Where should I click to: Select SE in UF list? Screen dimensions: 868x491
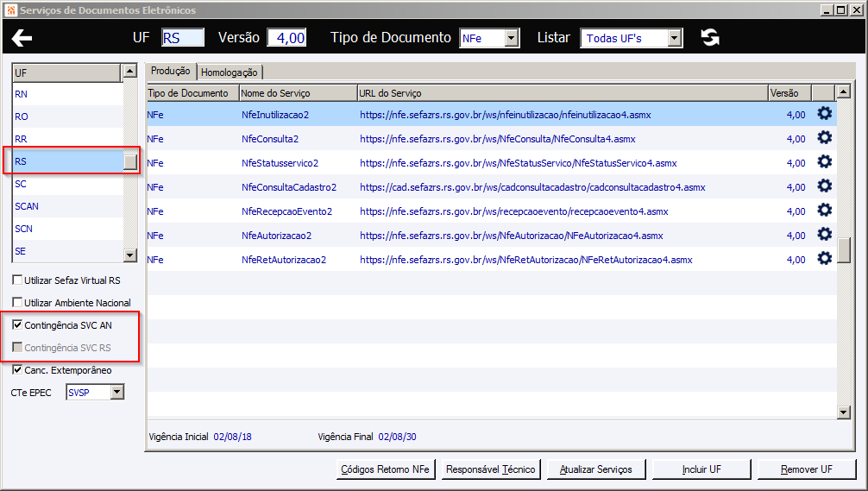pos(67,251)
